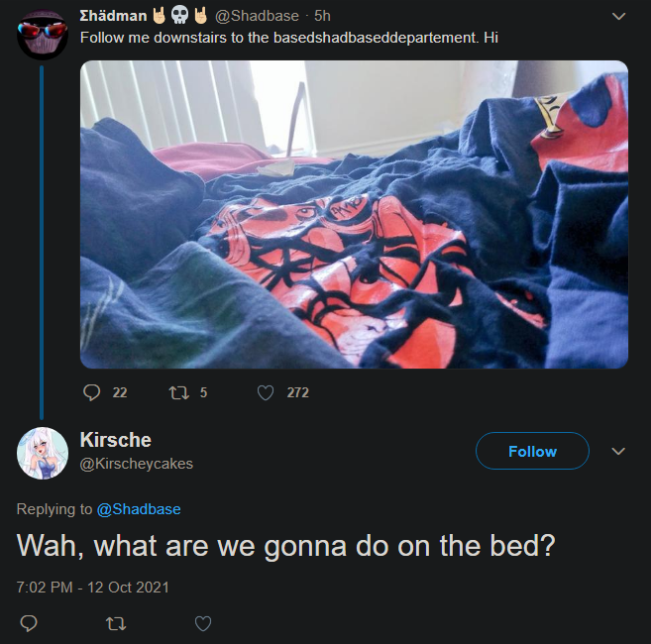
Task: Retweet the Shadbase tweet
Action: point(179,392)
